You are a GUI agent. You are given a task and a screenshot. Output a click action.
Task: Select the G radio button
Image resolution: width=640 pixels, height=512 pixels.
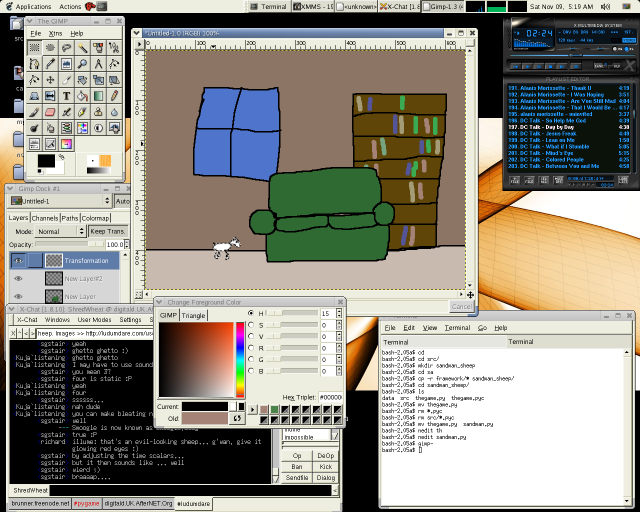tap(251, 359)
